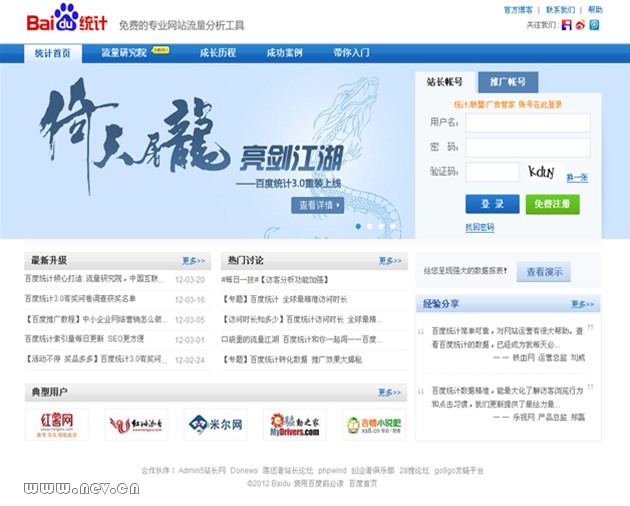The width and height of the screenshot is (630, 506).
Task: Click the 米尔网 user logo
Action: point(216,424)
